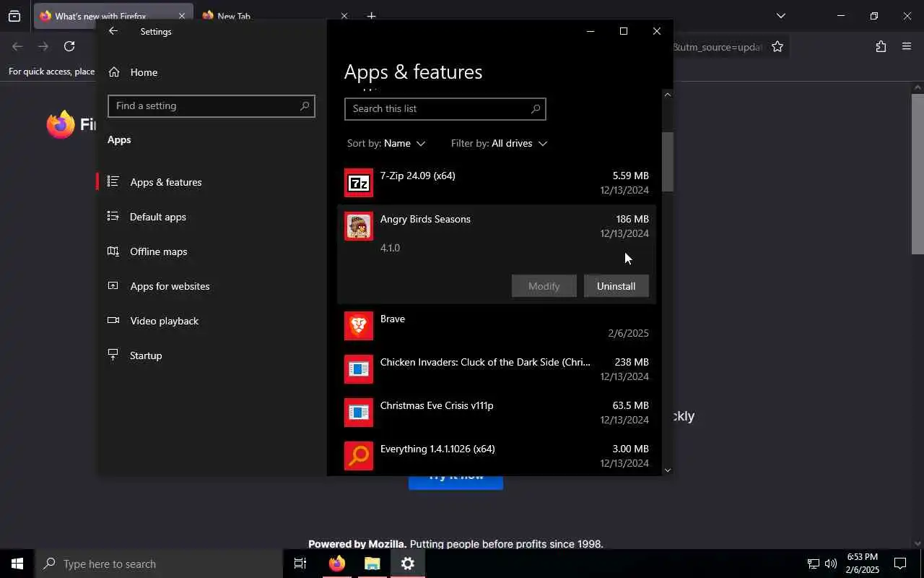The height and width of the screenshot is (578, 924).
Task: Click the Offline maps sidebar icon
Action: (113, 251)
